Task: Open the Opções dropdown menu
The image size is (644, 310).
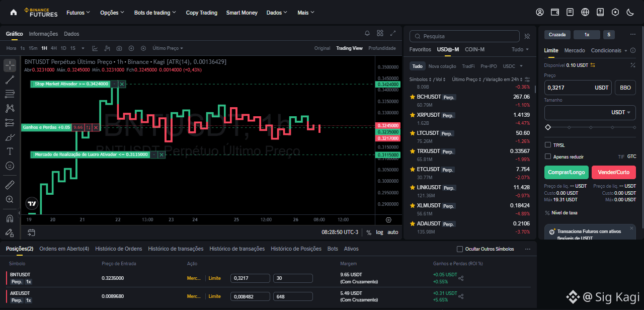Action: 113,12
